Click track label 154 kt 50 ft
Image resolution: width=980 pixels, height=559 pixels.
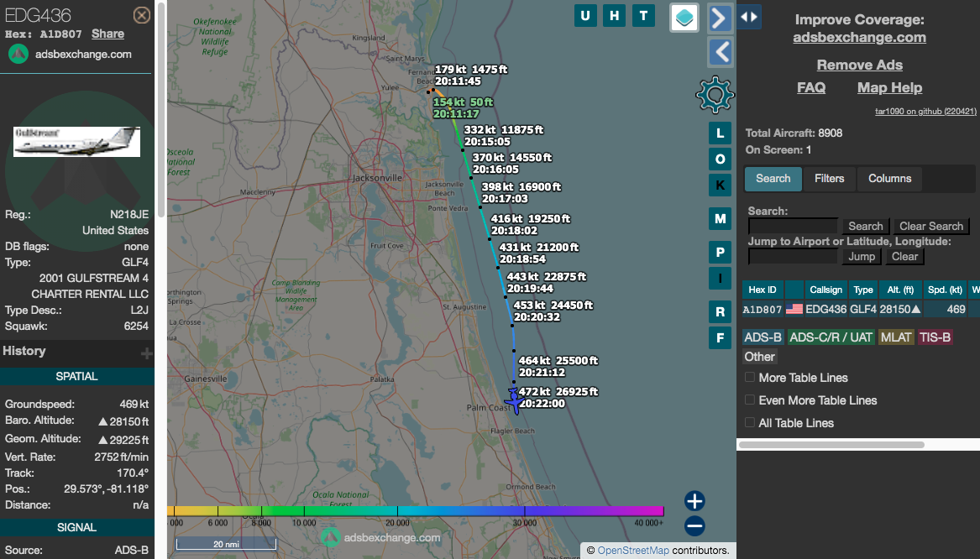(x=463, y=107)
